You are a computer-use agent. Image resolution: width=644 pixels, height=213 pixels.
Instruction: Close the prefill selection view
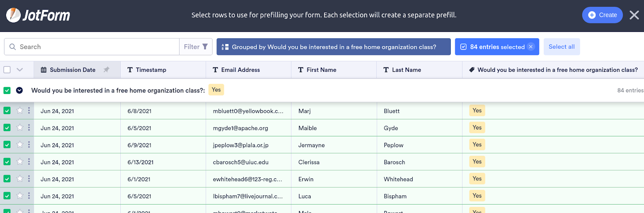(x=634, y=15)
